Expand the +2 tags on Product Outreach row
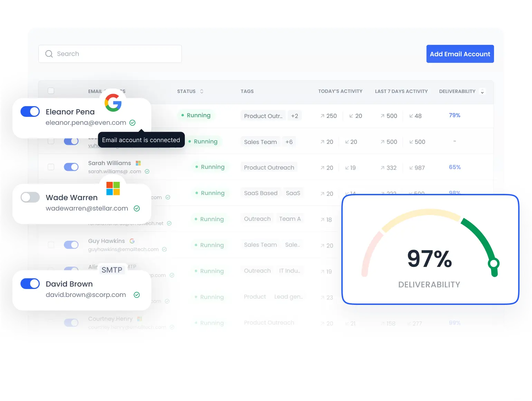532x401 pixels. click(294, 115)
